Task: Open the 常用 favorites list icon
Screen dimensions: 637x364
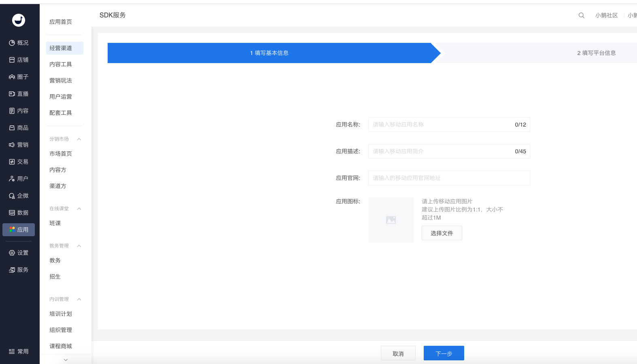Action: 12,351
